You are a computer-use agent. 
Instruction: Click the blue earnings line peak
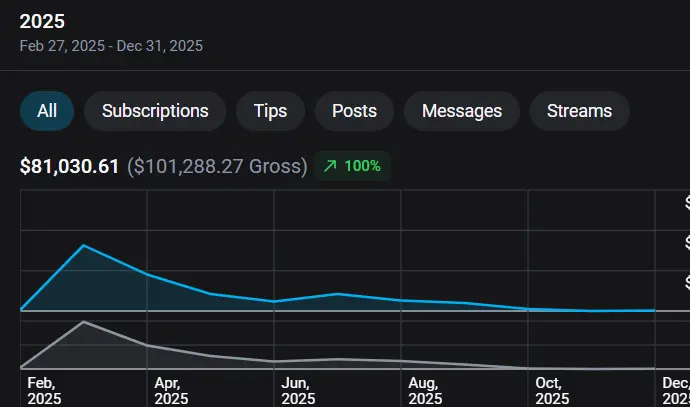tap(84, 245)
